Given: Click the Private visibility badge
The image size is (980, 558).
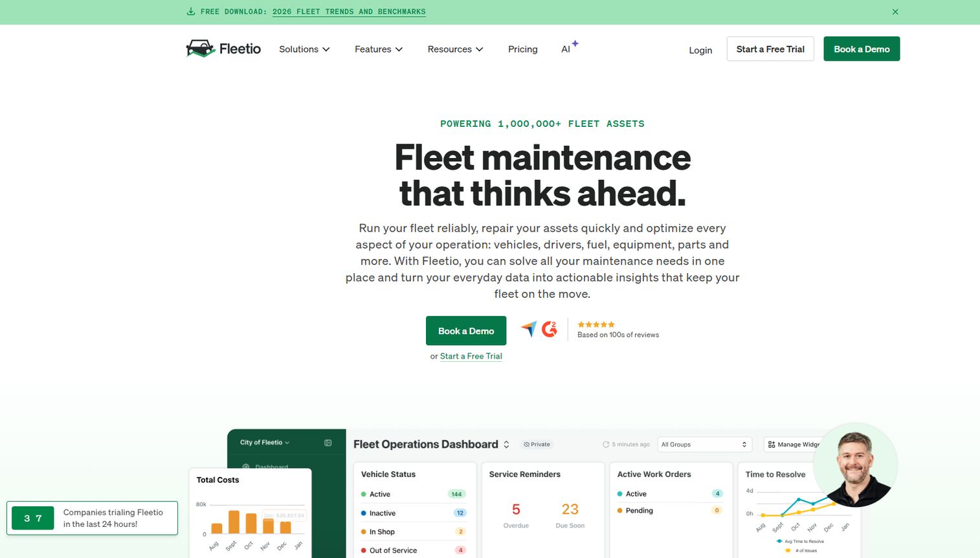Looking at the screenshot, I should pyautogui.click(x=537, y=445).
